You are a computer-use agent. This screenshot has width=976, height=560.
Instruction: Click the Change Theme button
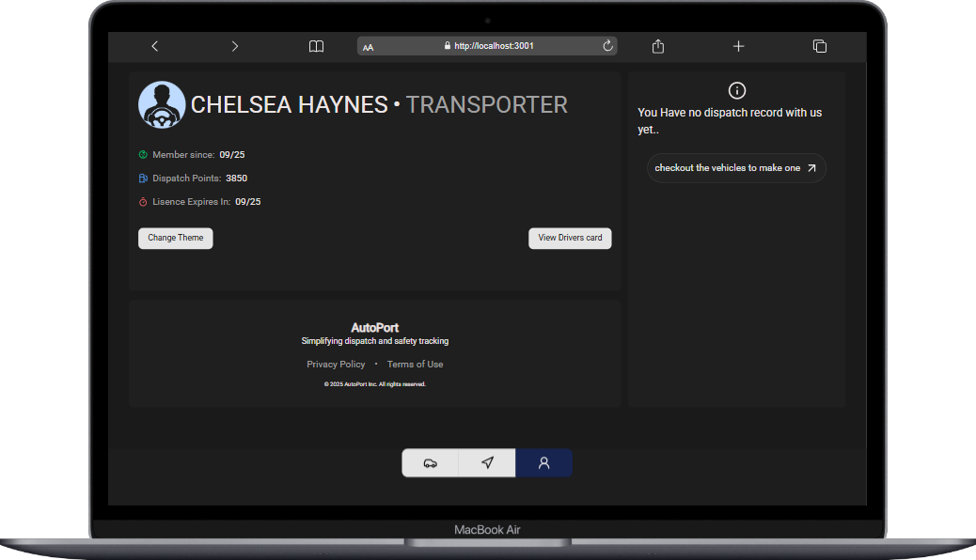pos(175,238)
